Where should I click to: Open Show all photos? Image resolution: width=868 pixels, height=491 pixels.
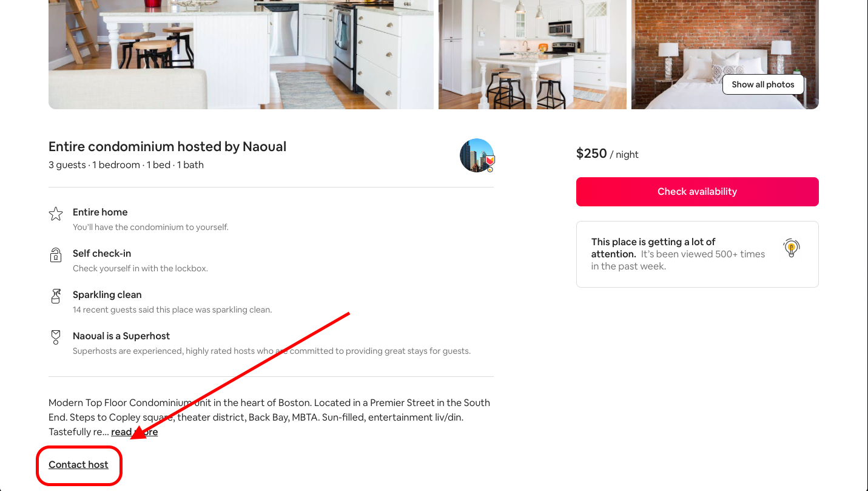click(763, 84)
